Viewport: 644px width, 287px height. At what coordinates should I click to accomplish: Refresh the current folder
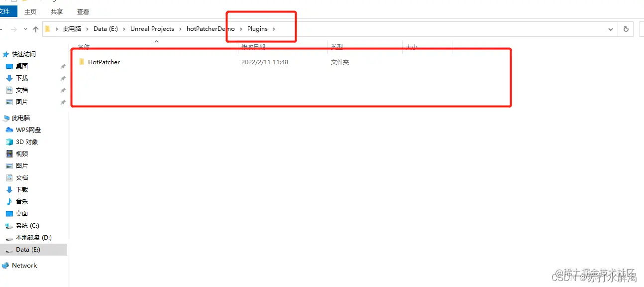626,29
